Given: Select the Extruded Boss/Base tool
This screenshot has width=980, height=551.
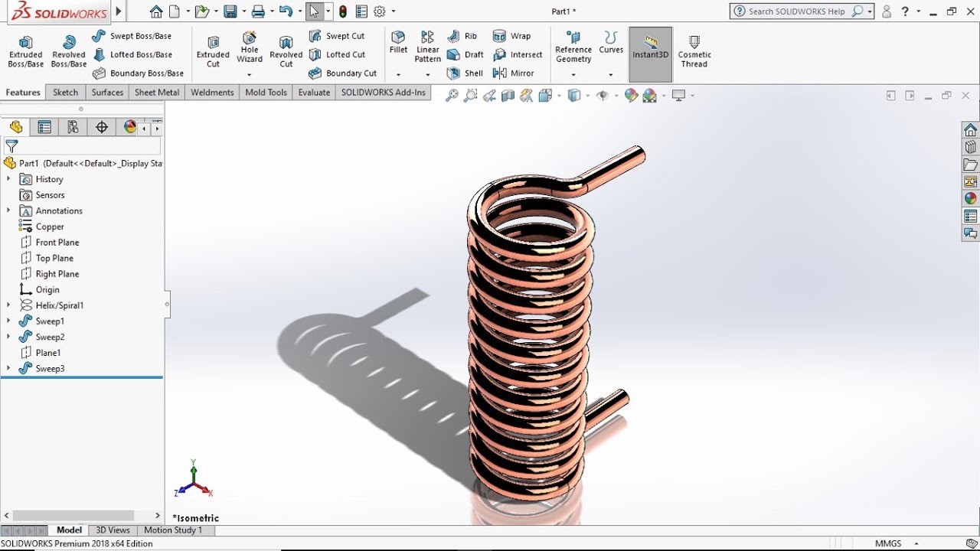Looking at the screenshot, I should coord(25,51).
